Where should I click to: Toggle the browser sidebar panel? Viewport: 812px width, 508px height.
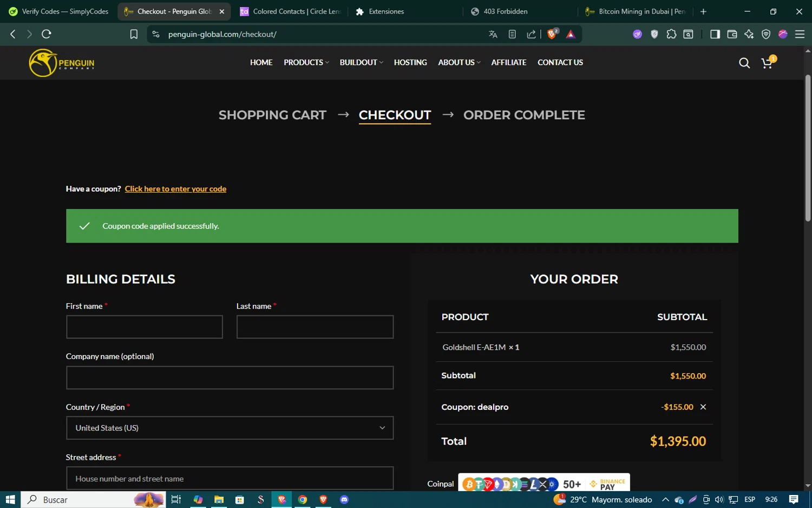tap(715, 34)
